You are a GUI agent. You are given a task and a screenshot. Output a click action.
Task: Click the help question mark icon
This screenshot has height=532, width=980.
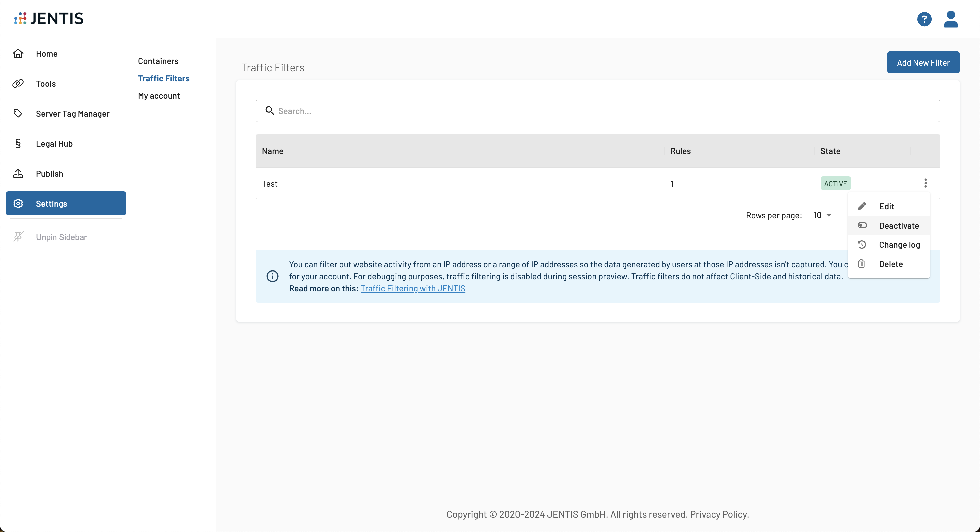924,19
